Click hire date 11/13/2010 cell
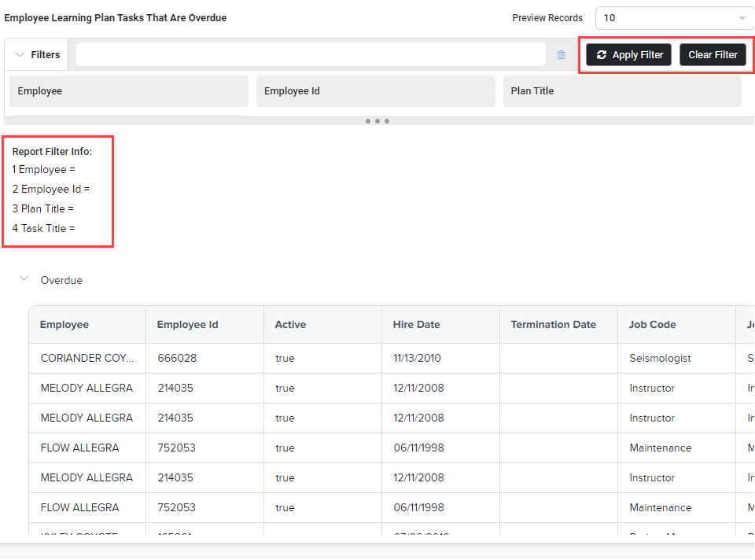 440,358
